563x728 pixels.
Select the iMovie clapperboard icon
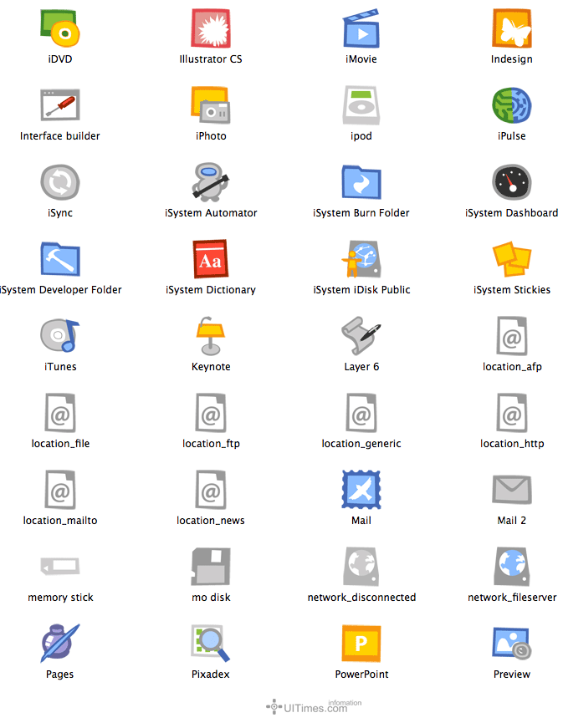tap(361, 28)
